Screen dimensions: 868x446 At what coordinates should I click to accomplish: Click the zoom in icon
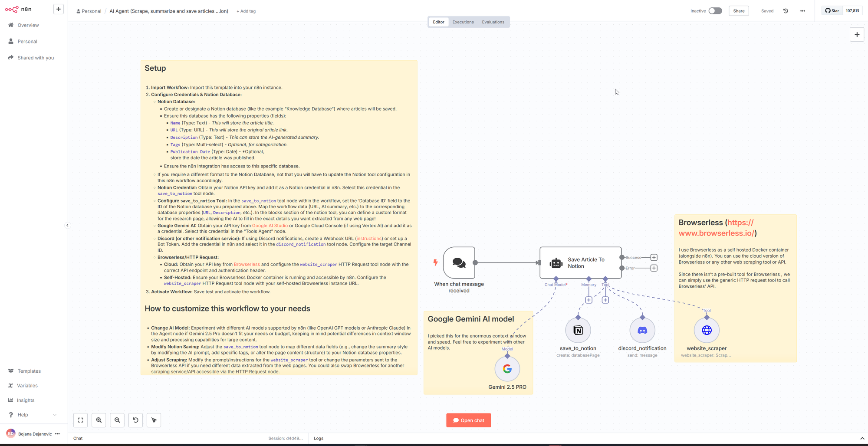click(x=99, y=420)
